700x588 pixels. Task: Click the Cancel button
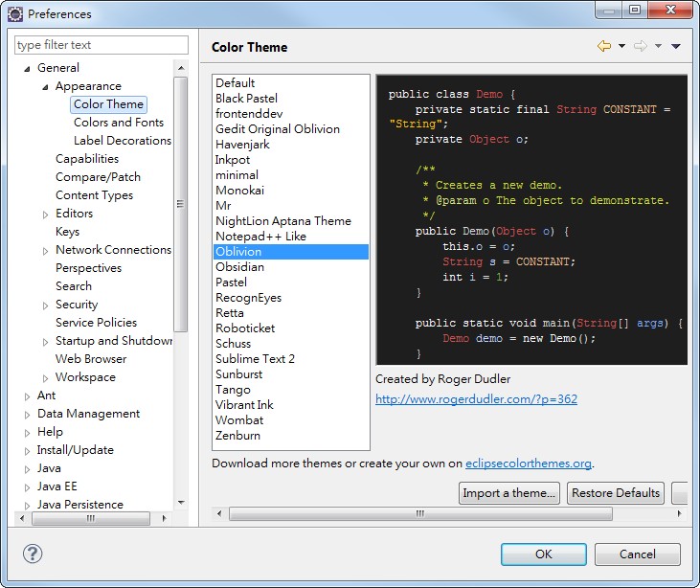coord(638,554)
